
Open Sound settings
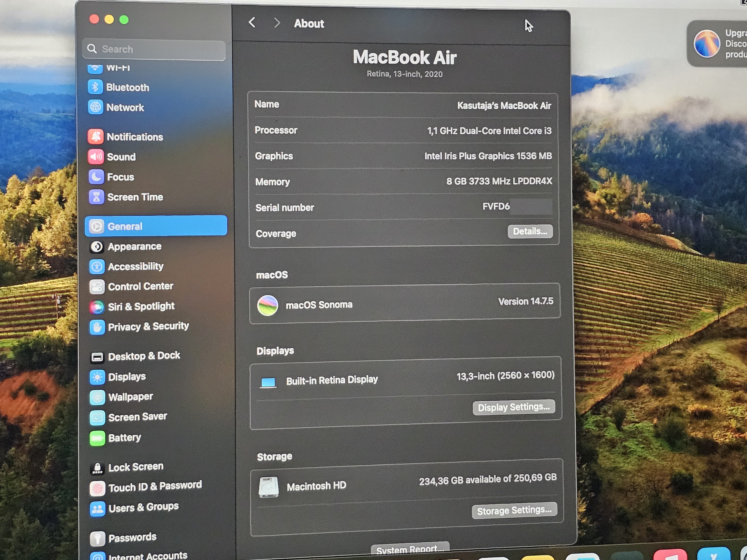(112, 157)
